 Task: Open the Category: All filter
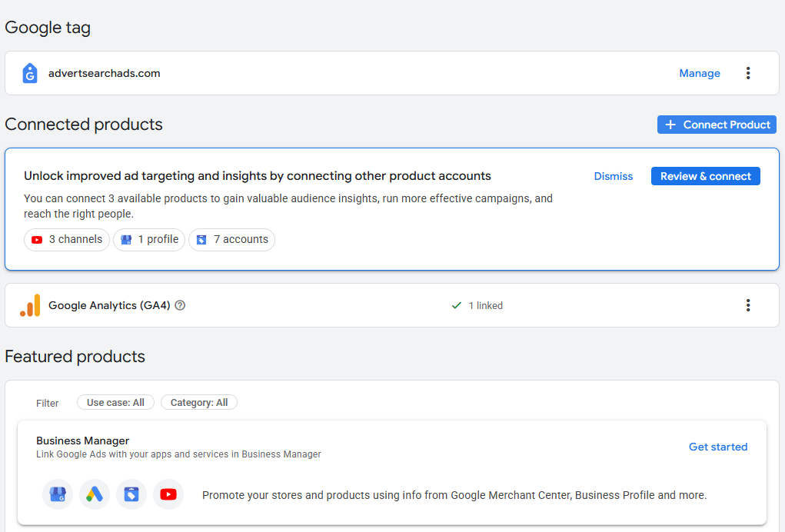[x=199, y=402]
